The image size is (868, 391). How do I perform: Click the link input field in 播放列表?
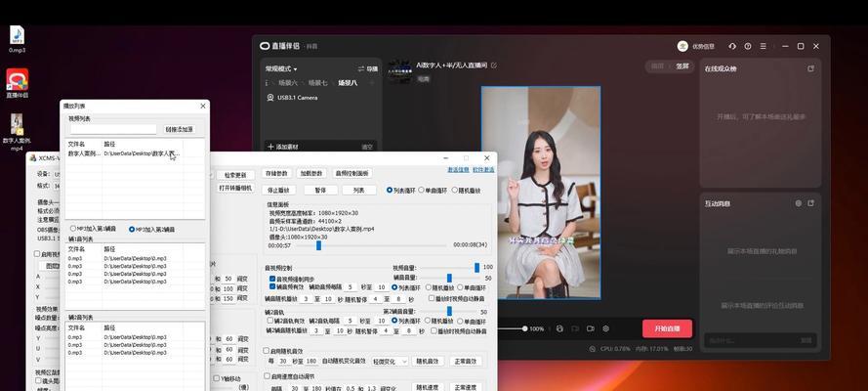[113, 130]
